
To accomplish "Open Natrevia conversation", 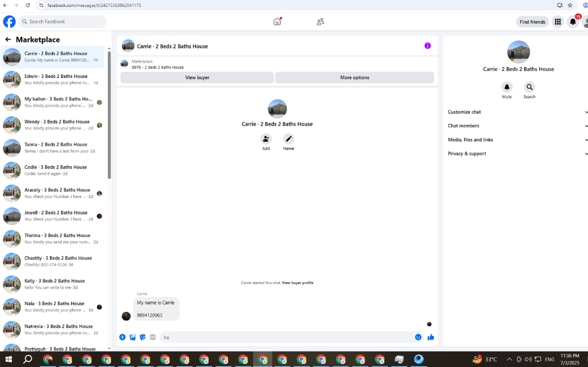I will (53, 330).
